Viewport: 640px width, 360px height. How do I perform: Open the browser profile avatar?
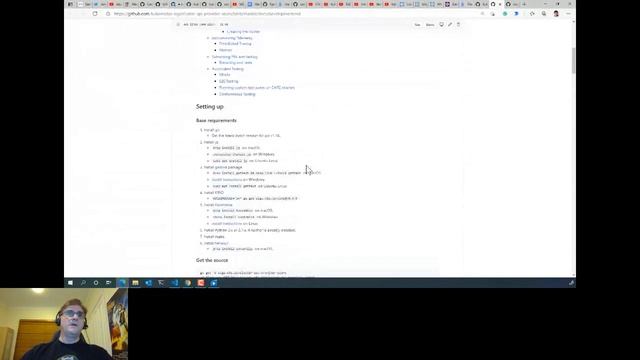[x=556, y=13]
